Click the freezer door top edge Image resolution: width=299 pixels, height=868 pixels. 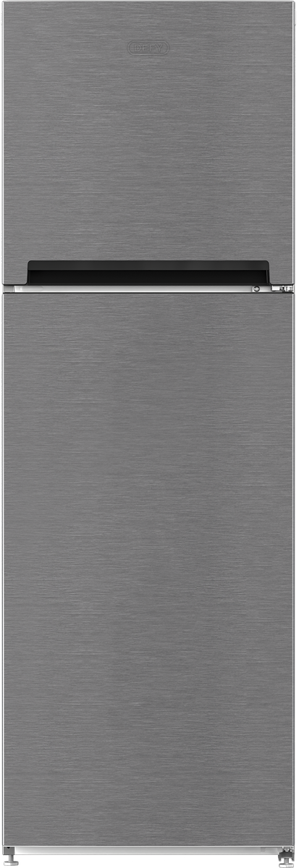point(149,4)
